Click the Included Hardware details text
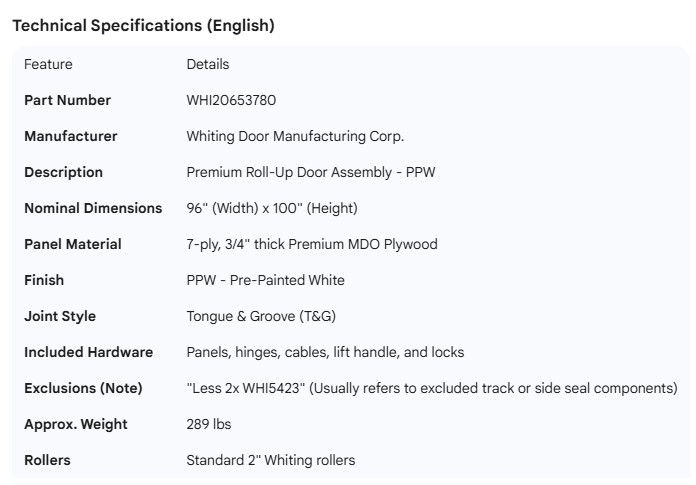 point(325,352)
